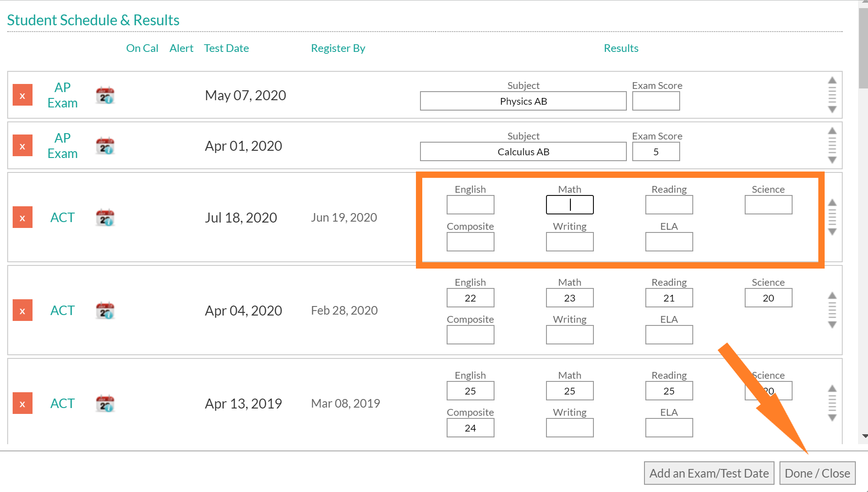Image resolution: width=868 pixels, height=492 pixels.
Task: Click Math score 25 for Apr 13, 2019
Action: point(569,391)
